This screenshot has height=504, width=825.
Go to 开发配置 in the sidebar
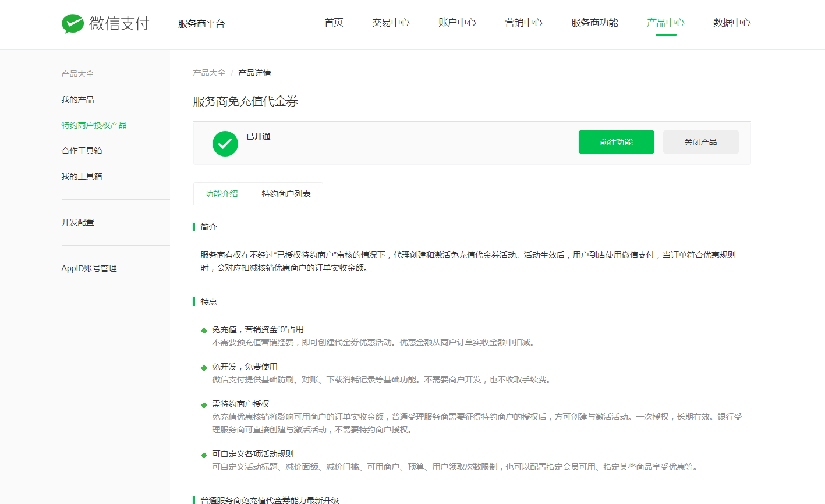(x=77, y=222)
